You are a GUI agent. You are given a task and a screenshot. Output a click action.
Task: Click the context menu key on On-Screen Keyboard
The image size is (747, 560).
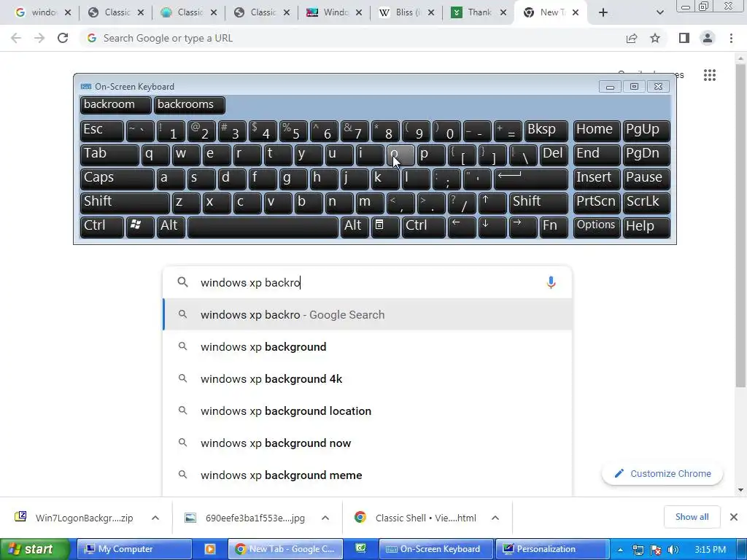385,227
